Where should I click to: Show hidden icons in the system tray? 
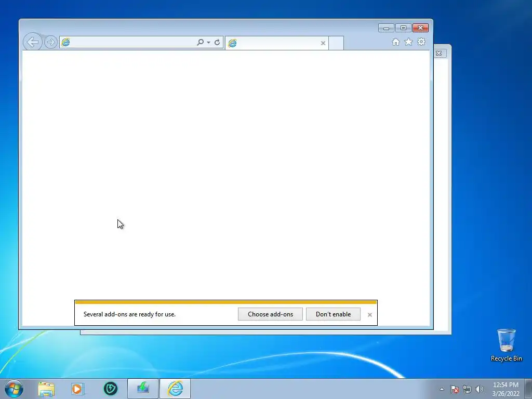pos(442,389)
